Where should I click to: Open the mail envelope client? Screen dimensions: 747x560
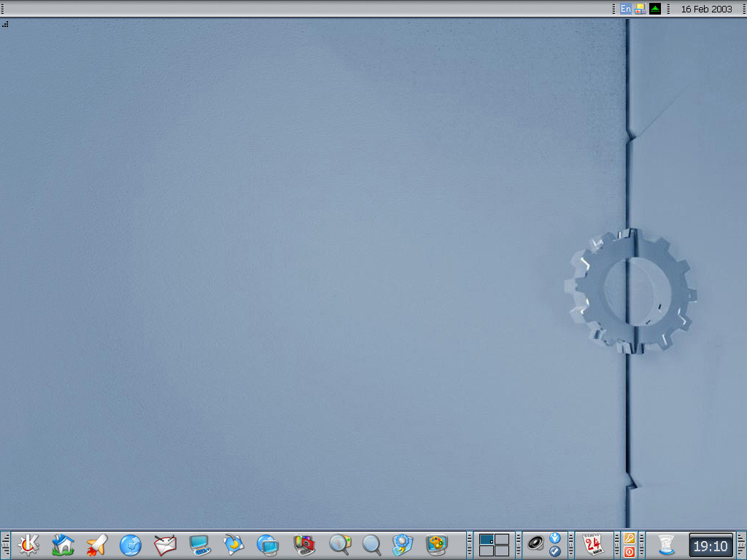click(166, 545)
